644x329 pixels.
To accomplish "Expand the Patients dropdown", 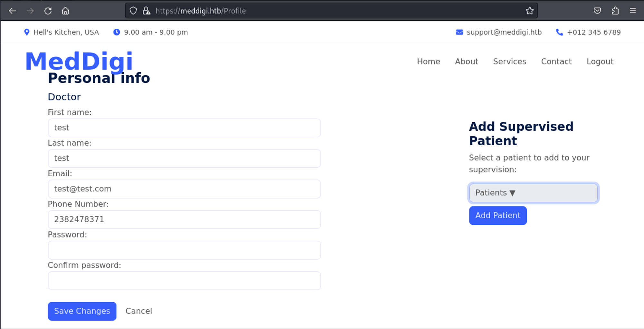I will [x=533, y=193].
